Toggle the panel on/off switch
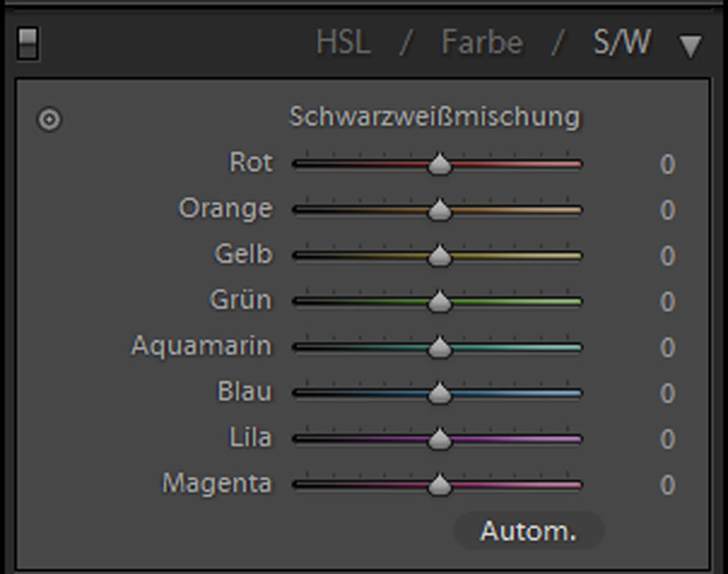The height and width of the screenshot is (574, 728). tap(28, 43)
